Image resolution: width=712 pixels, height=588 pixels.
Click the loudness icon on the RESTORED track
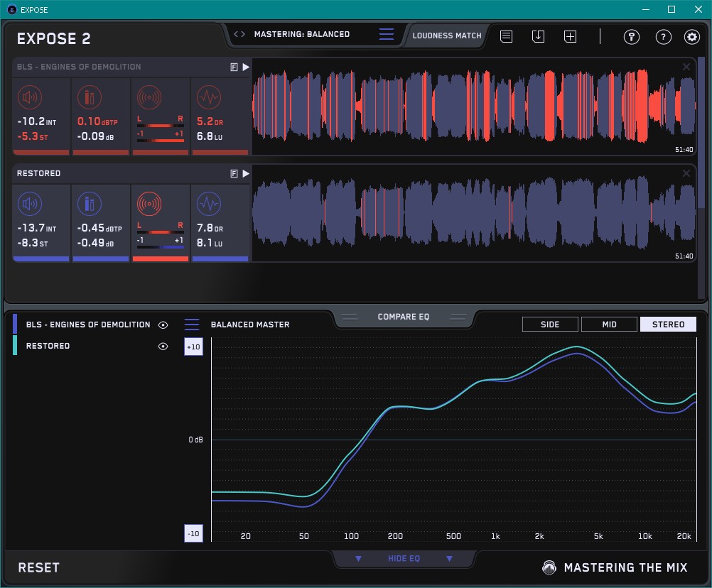tap(29, 205)
